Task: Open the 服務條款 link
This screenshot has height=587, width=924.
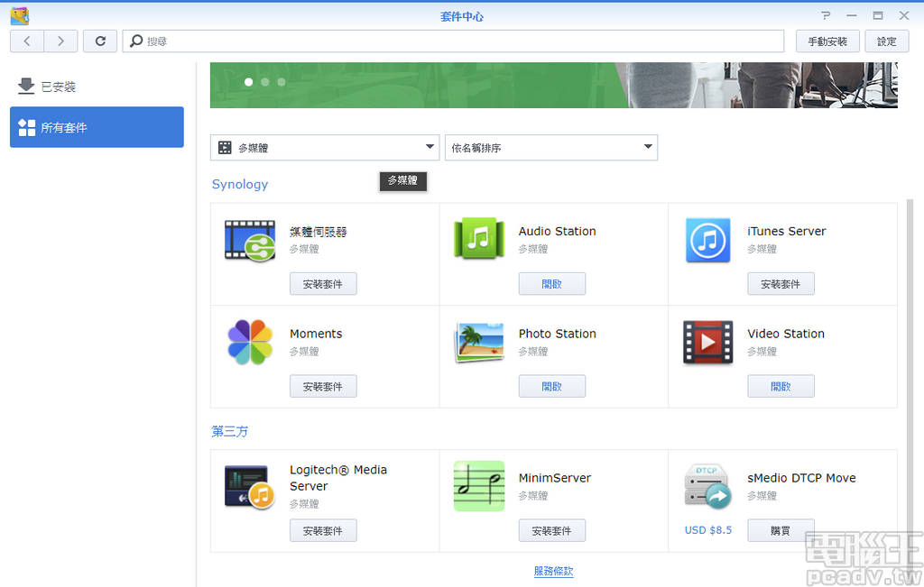Action: pos(553,571)
